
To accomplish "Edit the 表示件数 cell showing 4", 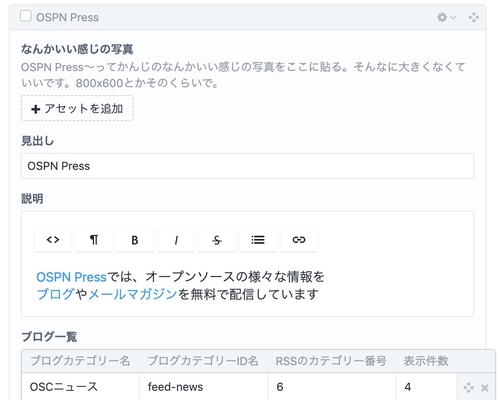I will 426,387.
